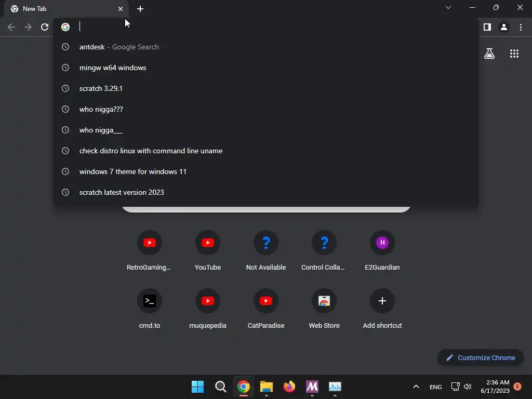Open the volume speaker tray icon

tap(468, 387)
